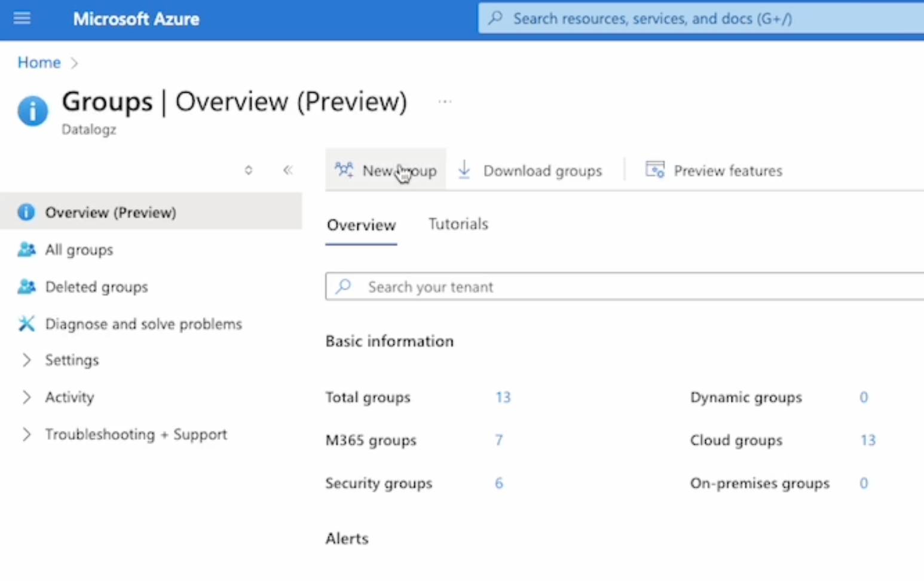Click the Deleted groups icon
The height and width of the screenshot is (581, 924).
tap(26, 287)
